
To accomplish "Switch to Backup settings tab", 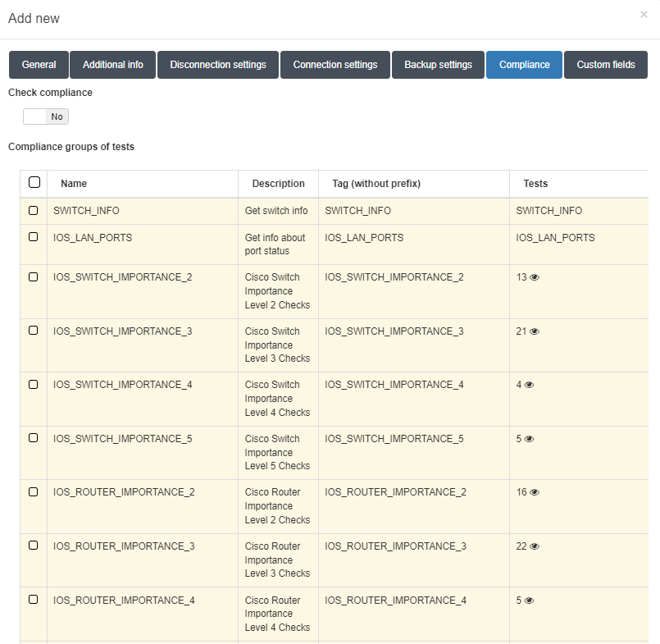I will [x=438, y=65].
